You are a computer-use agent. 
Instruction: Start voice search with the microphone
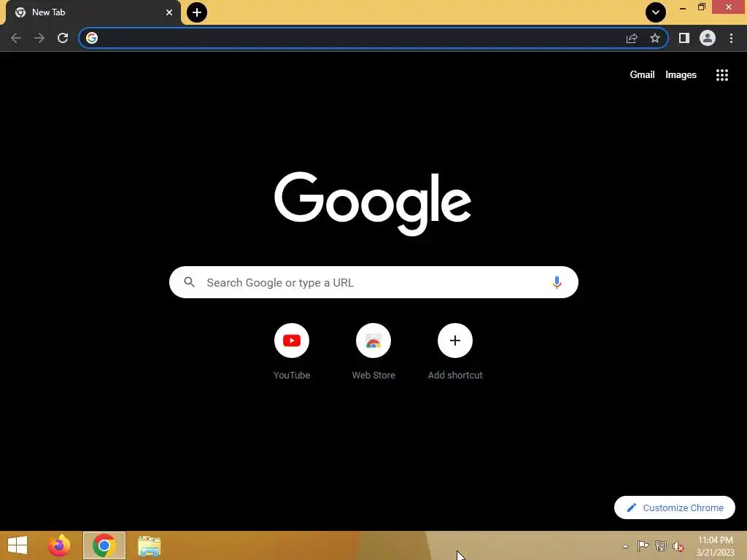tap(557, 282)
